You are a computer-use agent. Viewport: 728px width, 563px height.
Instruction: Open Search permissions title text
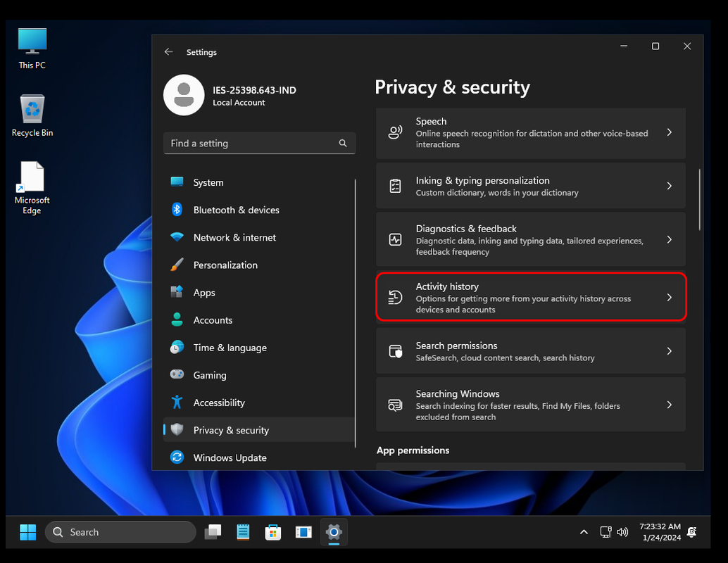(x=456, y=346)
